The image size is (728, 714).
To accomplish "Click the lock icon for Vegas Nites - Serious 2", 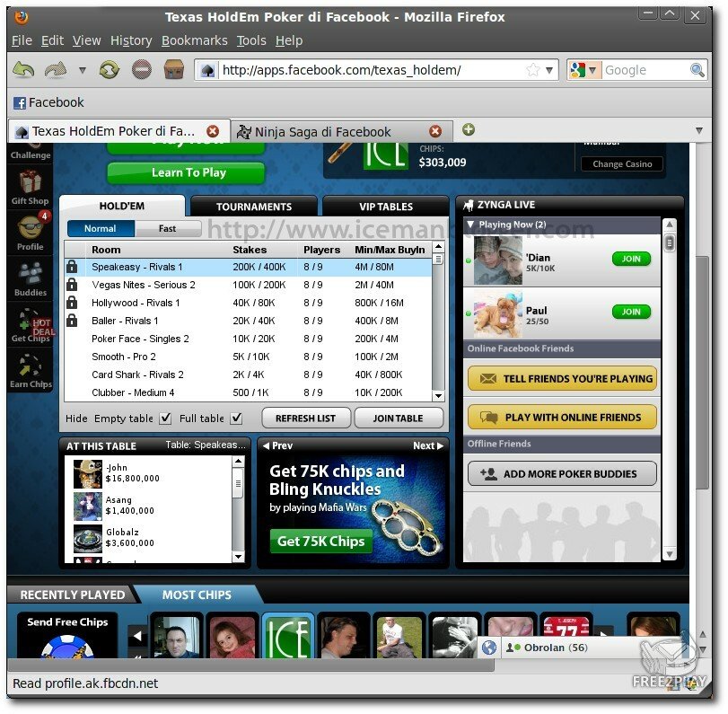I will pyautogui.click(x=72, y=285).
